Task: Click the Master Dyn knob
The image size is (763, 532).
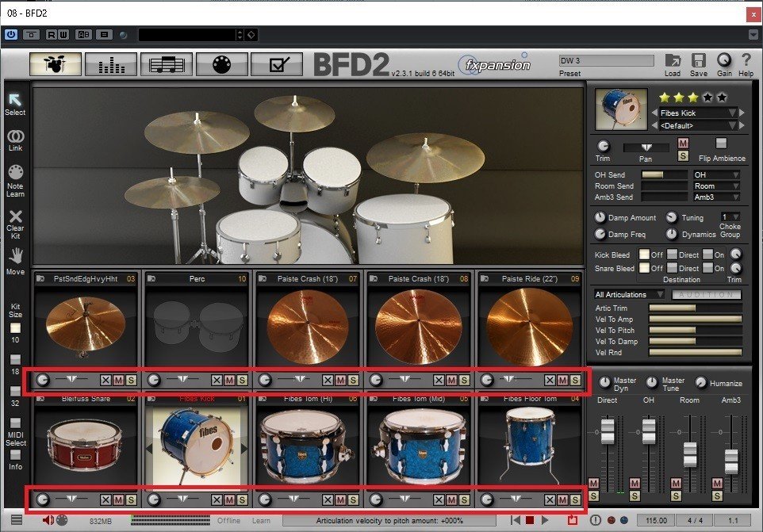Action: click(604, 383)
